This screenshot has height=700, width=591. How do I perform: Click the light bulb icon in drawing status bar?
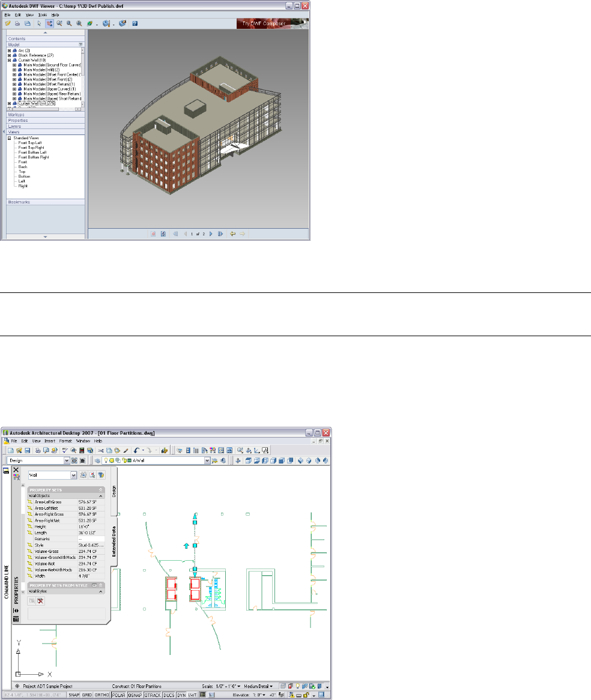[x=298, y=686]
